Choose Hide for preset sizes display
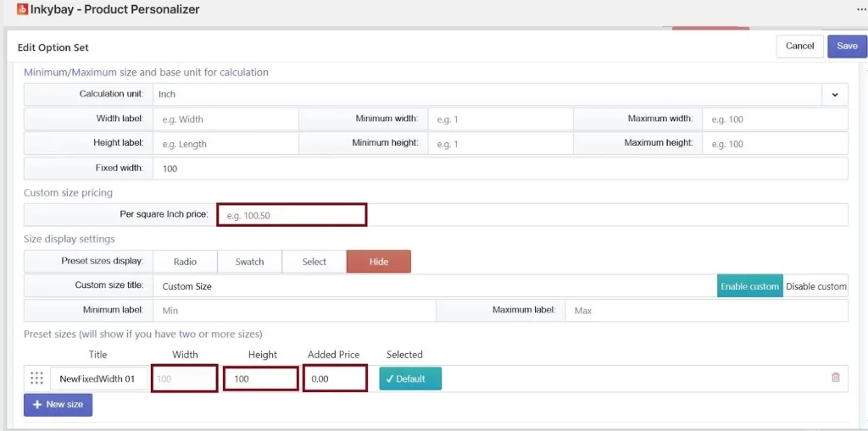This screenshot has width=868, height=431. click(x=379, y=262)
